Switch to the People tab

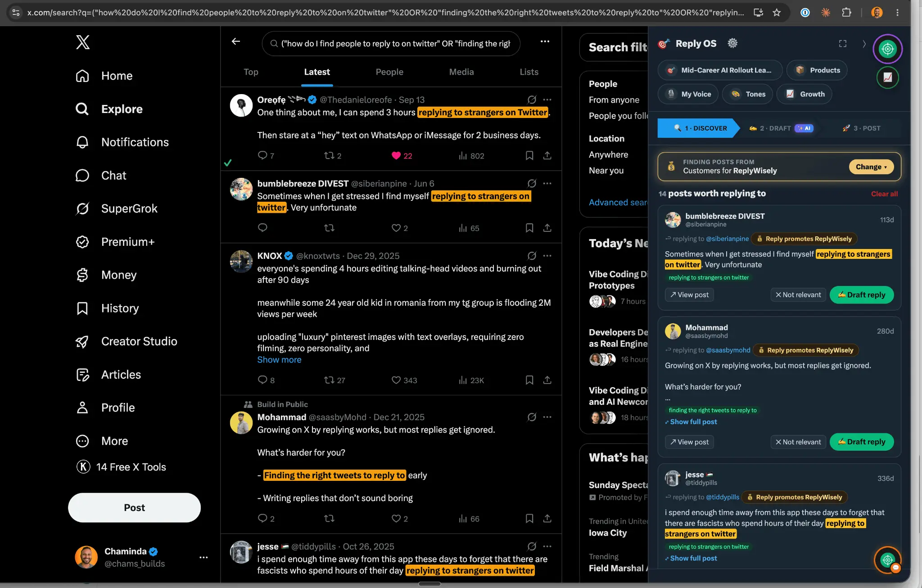389,72
